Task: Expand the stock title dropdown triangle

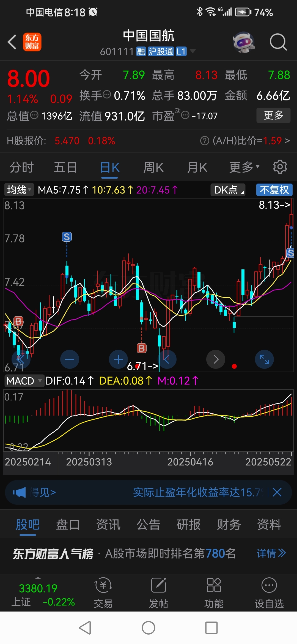Action: click(x=193, y=51)
